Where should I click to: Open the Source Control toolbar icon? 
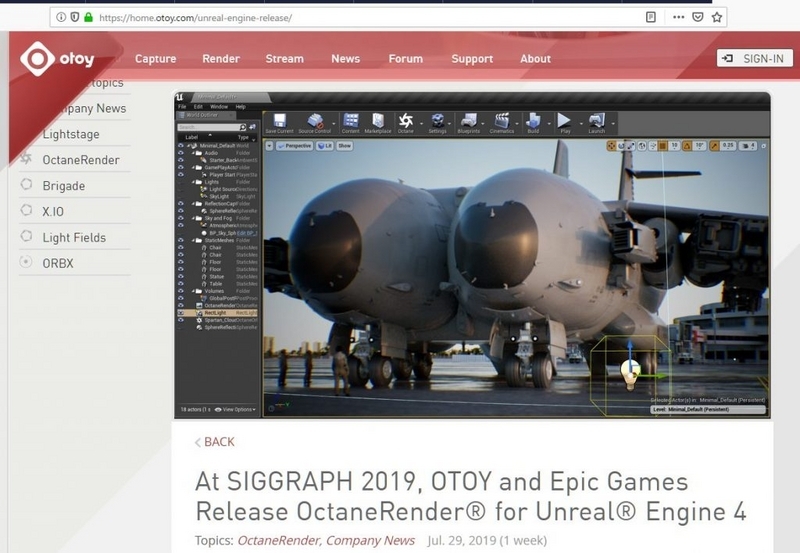point(315,120)
